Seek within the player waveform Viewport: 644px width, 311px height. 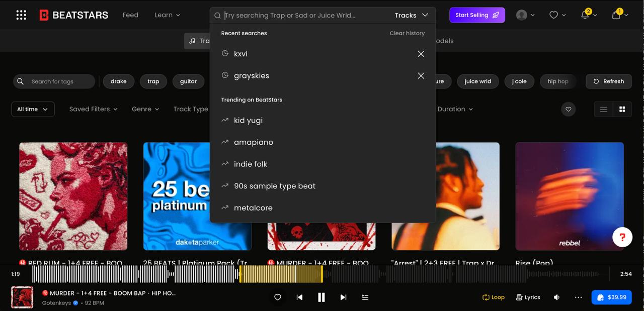point(320,274)
